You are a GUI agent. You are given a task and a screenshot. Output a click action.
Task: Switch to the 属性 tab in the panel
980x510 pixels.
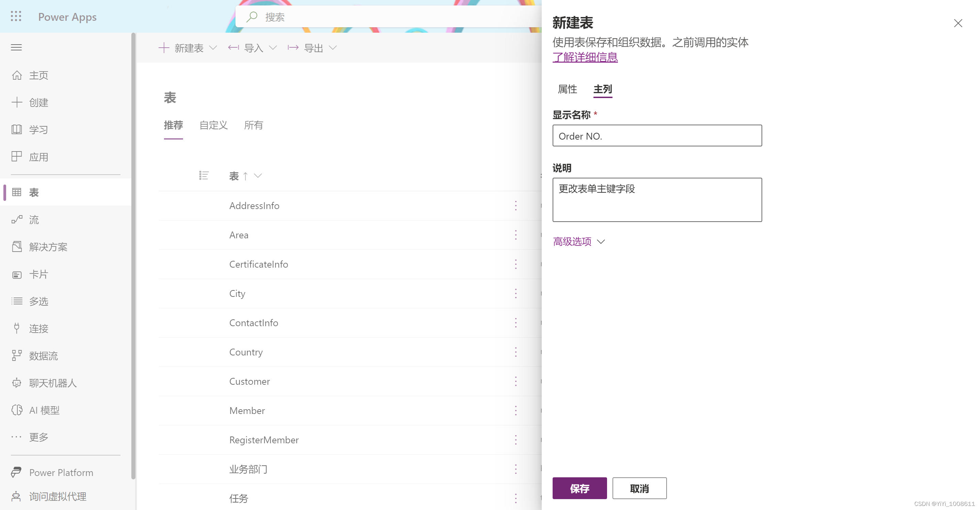click(x=567, y=89)
